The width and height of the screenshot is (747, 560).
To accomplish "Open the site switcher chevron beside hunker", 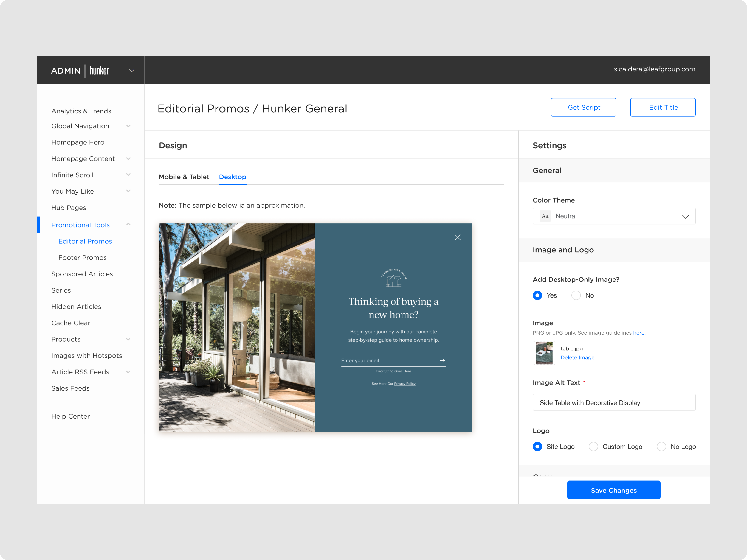I will pyautogui.click(x=132, y=71).
